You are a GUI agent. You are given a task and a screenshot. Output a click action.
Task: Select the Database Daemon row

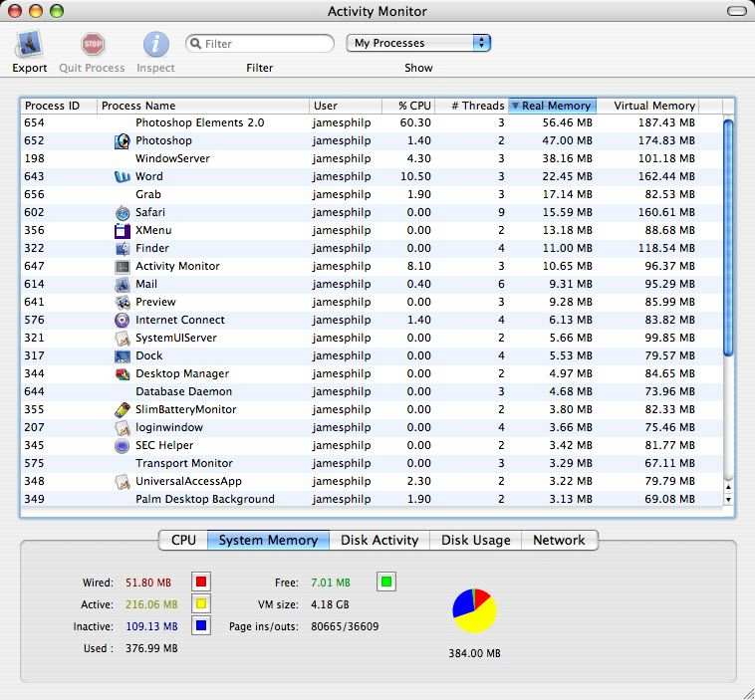point(372,392)
